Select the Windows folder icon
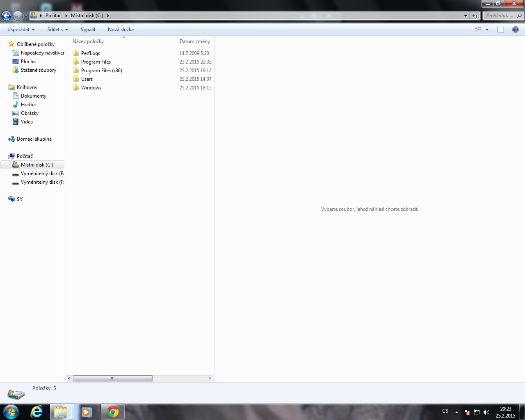The width and height of the screenshot is (525, 420). point(76,87)
